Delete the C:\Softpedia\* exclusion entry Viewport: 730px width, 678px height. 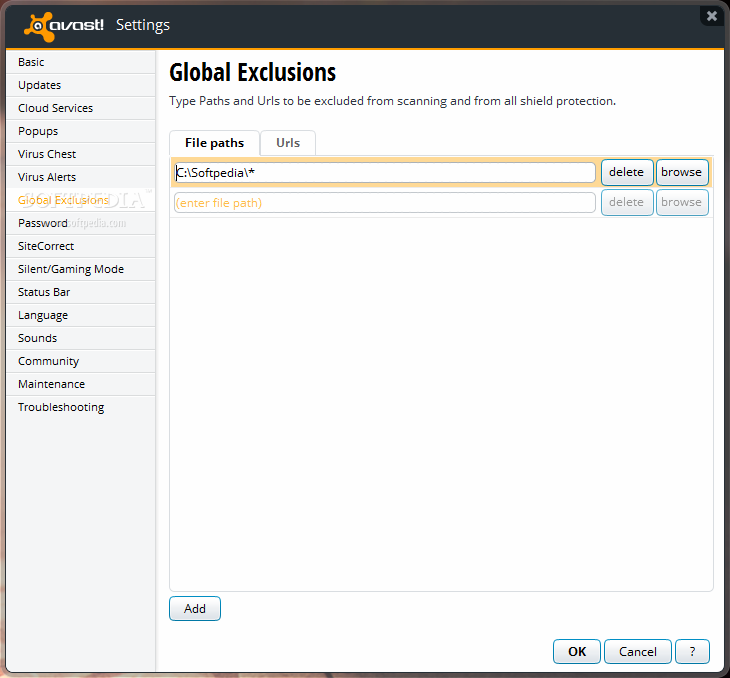coord(627,172)
